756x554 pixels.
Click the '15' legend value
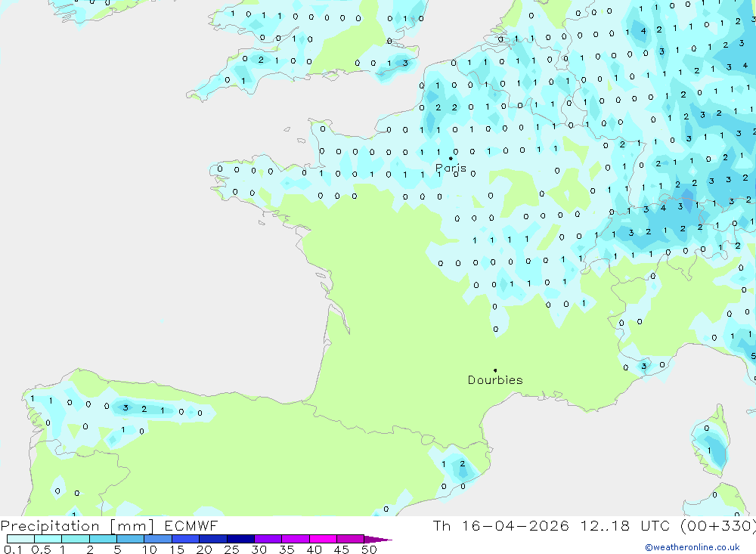click(177, 549)
